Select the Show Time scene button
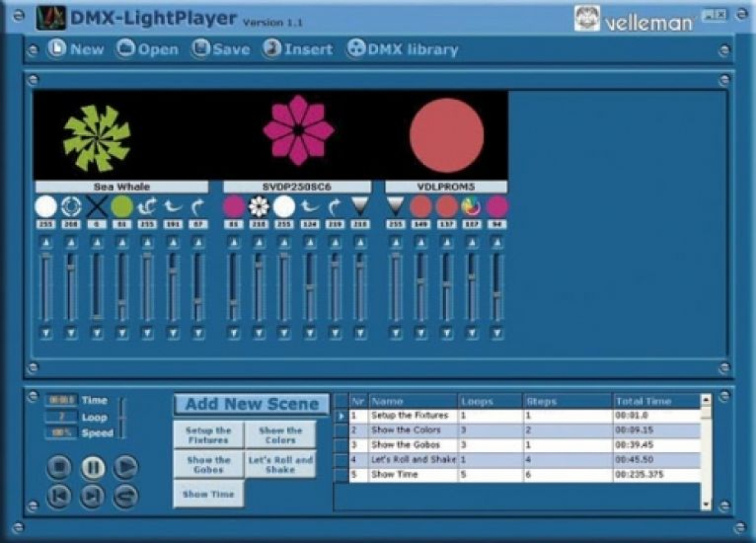 tap(208, 494)
